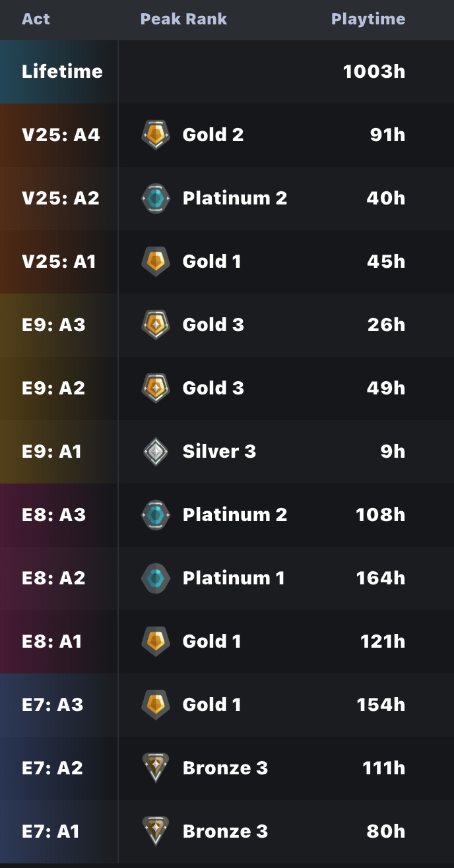Click the Silver 3 rank badge icon
The height and width of the screenshot is (868, 454).
click(x=156, y=451)
